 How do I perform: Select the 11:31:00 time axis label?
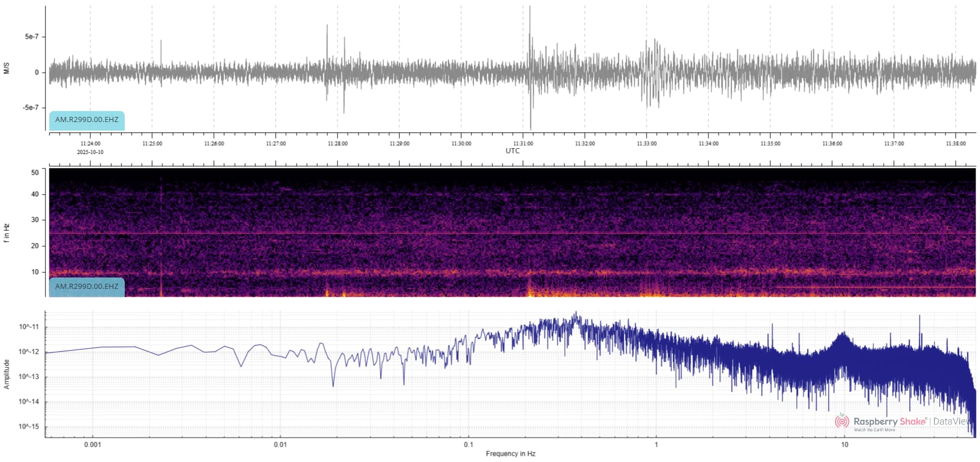click(523, 144)
